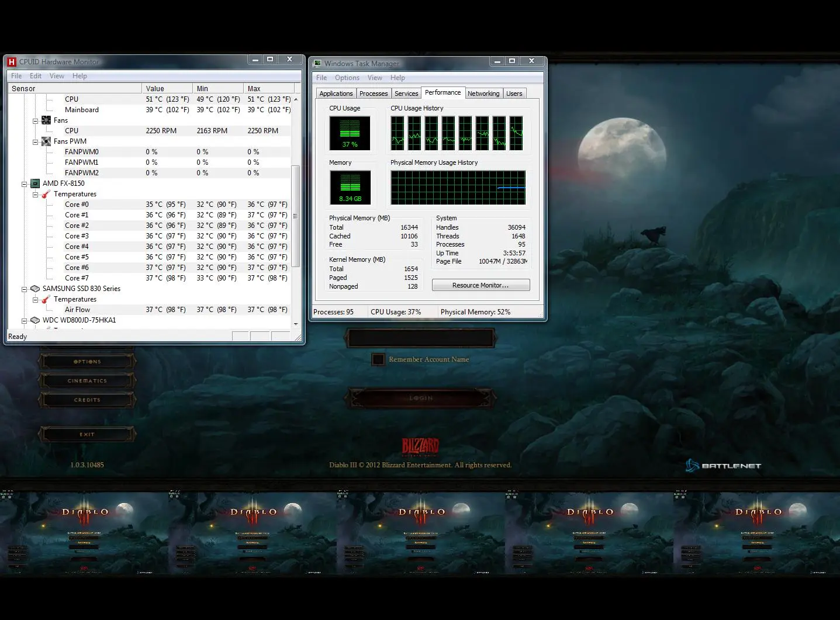This screenshot has width=840, height=620.
Task: Open the Options menu in Task Manager
Action: coord(347,78)
